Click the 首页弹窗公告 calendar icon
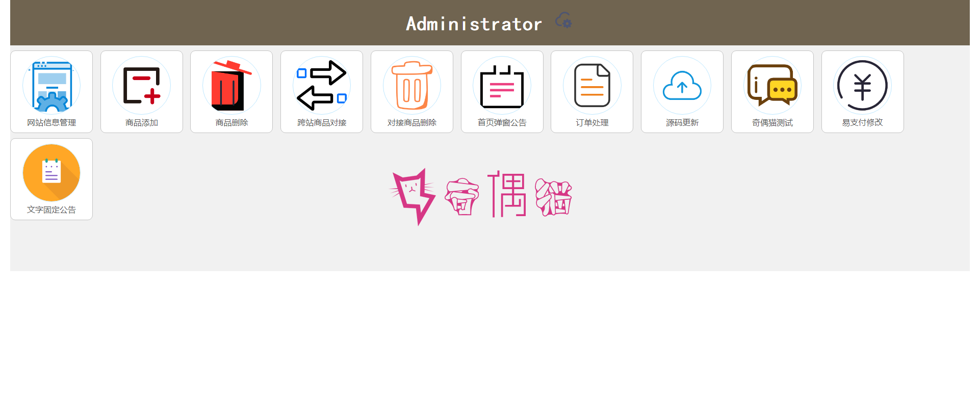 502,85
